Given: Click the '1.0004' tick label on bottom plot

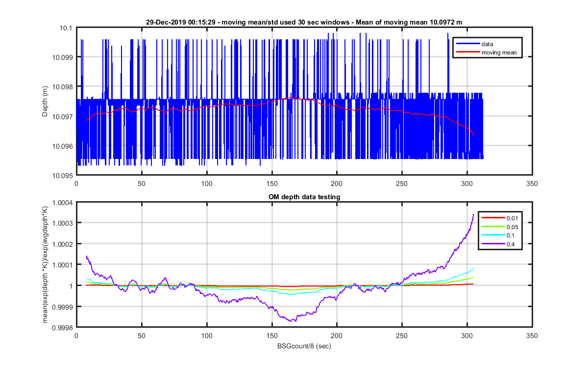Looking at the screenshot, I should click(x=64, y=203).
